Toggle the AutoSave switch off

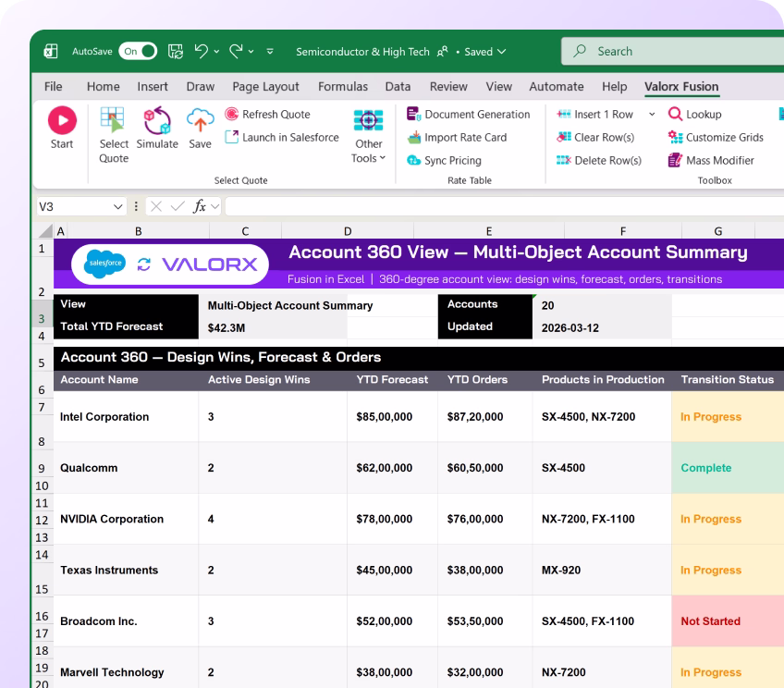tap(138, 51)
